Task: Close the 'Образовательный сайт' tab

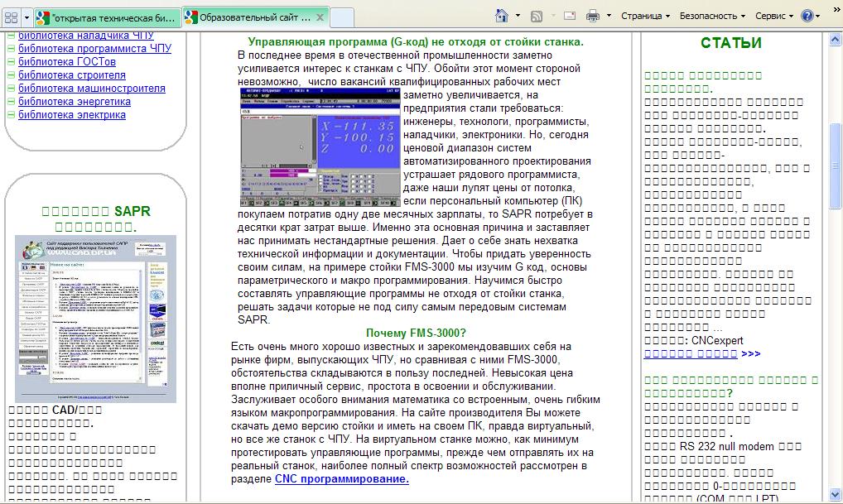Action: tap(320, 17)
